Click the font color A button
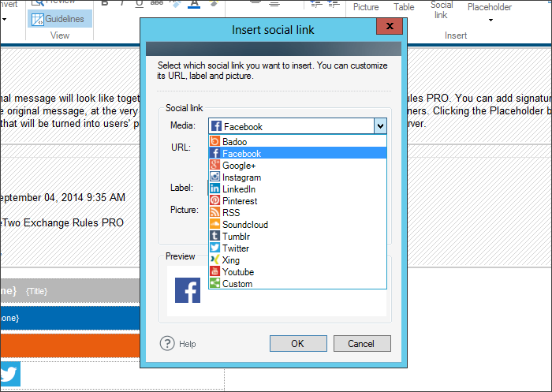Viewport: 552px width, 392px height. 194,4
